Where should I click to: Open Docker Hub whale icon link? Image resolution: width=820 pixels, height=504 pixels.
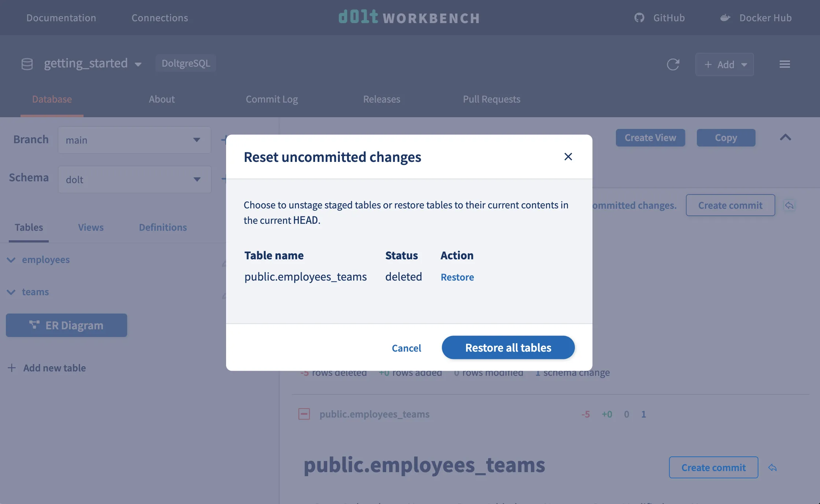(725, 18)
